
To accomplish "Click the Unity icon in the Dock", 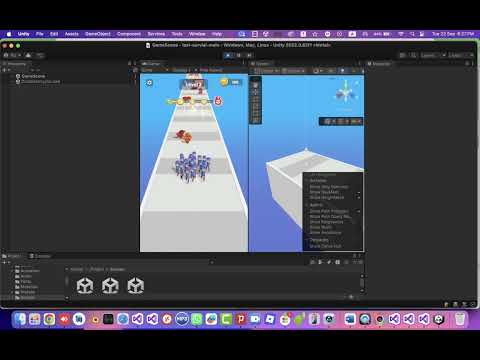I will 439,319.
